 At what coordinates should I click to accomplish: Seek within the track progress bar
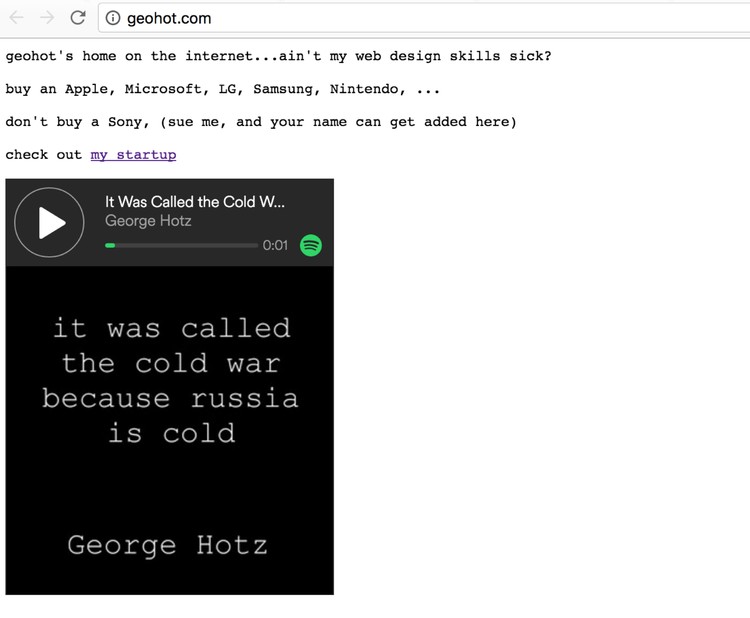[x=181, y=245]
